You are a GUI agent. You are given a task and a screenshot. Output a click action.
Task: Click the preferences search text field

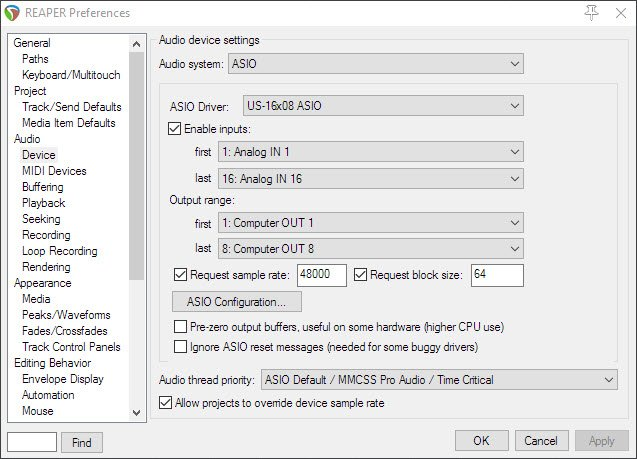[32, 442]
